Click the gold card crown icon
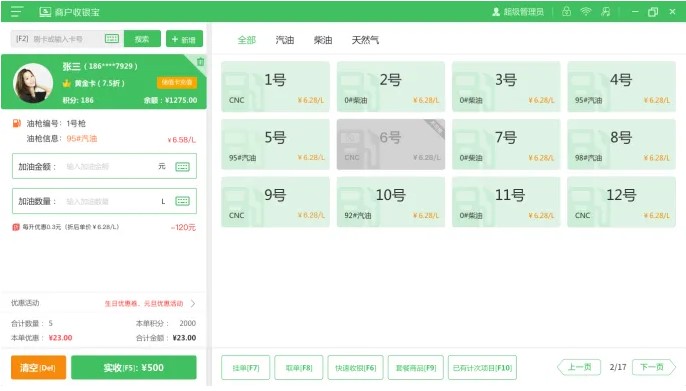This screenshot has width=686, height=391. (66, 83)
